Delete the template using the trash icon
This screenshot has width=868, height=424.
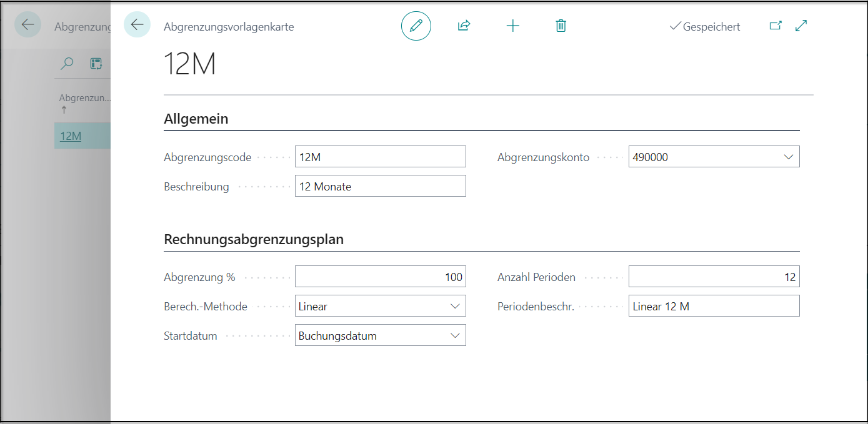click(561, 26)
